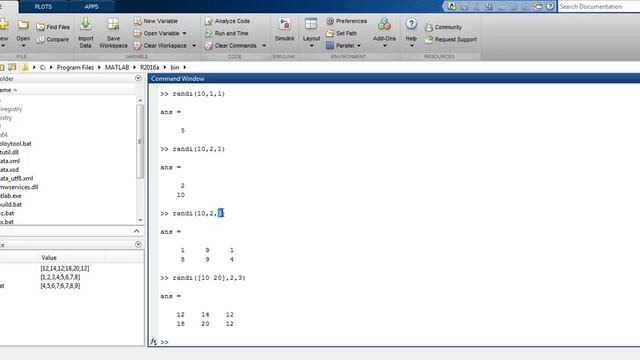Click the Search Documentation field
This screenshot has height=360, width=640.
[598, 7]
